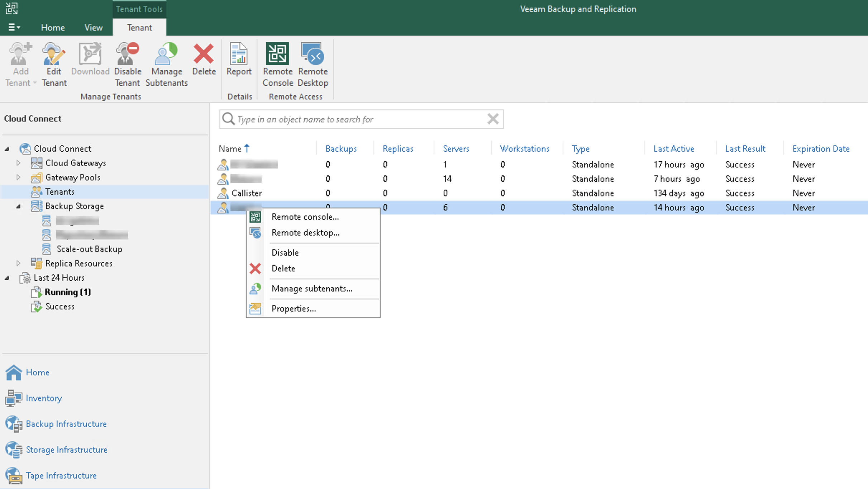The image size is (868, 489).
Task: Sort by the Replicas column header
Action: point(398,149)
